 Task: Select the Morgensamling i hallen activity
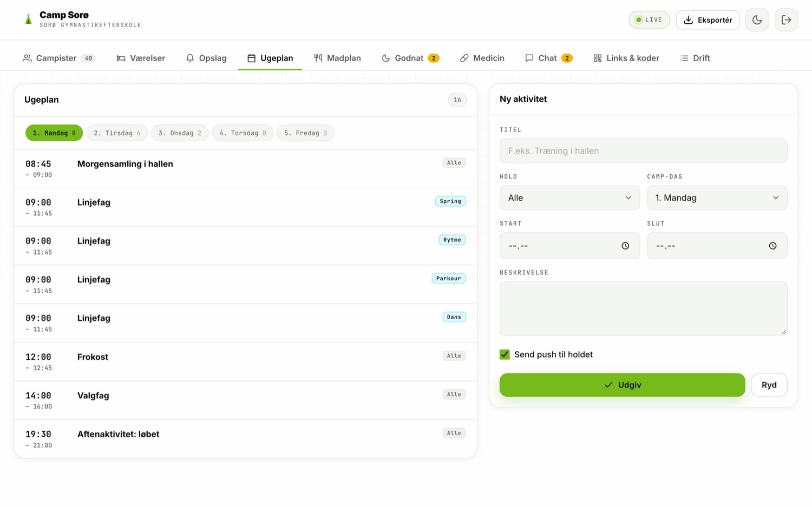245,169
